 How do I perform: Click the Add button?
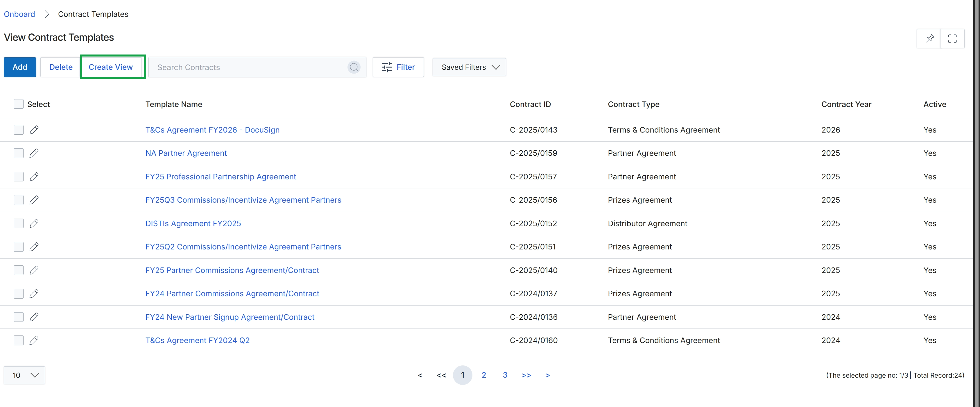(20, 67)
